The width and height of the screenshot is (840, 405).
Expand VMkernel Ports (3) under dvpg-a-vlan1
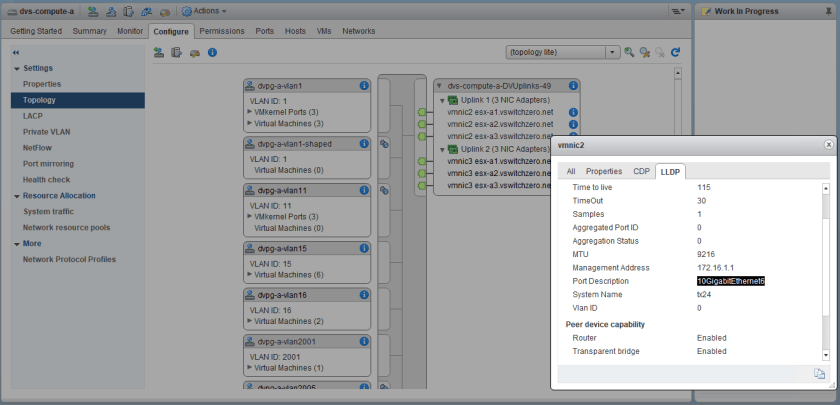(249, 112)
